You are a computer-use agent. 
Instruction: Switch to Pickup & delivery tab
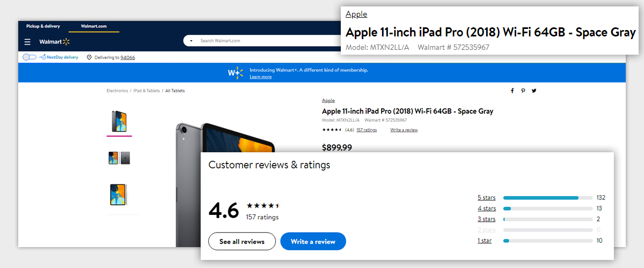[x=43, y=26]
